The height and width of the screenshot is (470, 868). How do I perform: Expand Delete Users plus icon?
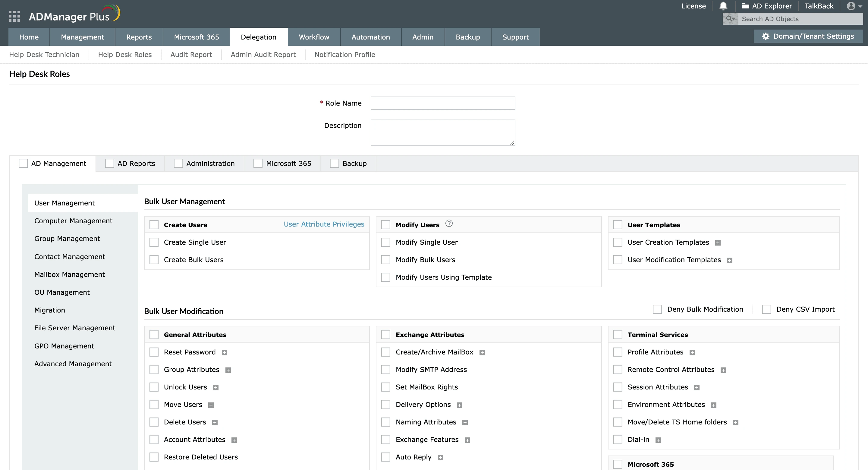pos(215,423)
